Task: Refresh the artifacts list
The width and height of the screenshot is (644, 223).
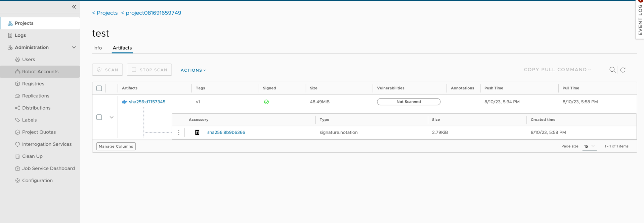Action: click(623, 70)
